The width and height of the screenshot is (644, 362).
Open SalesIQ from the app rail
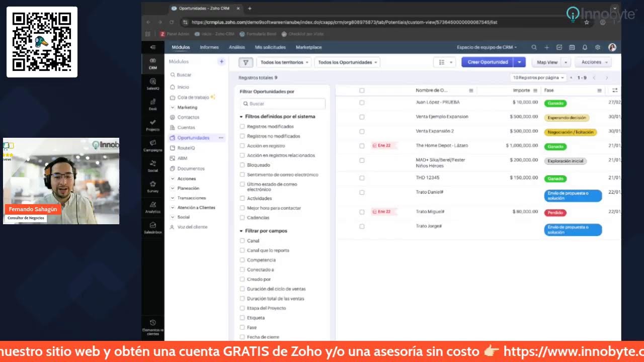coord(153,83)
